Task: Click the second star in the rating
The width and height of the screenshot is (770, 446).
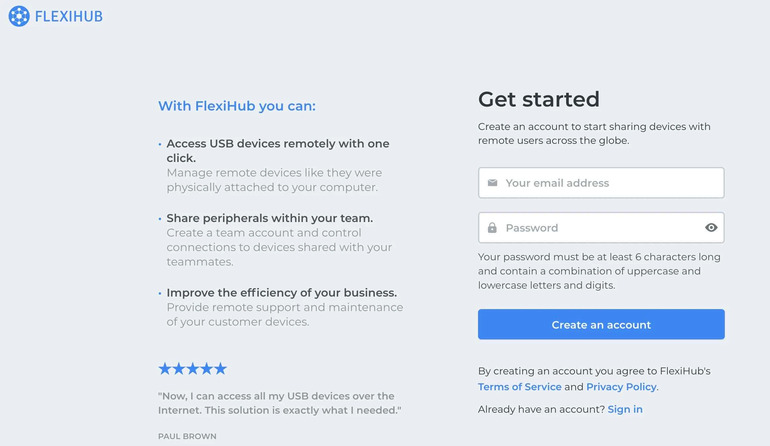Action: (x=179, y=369)
